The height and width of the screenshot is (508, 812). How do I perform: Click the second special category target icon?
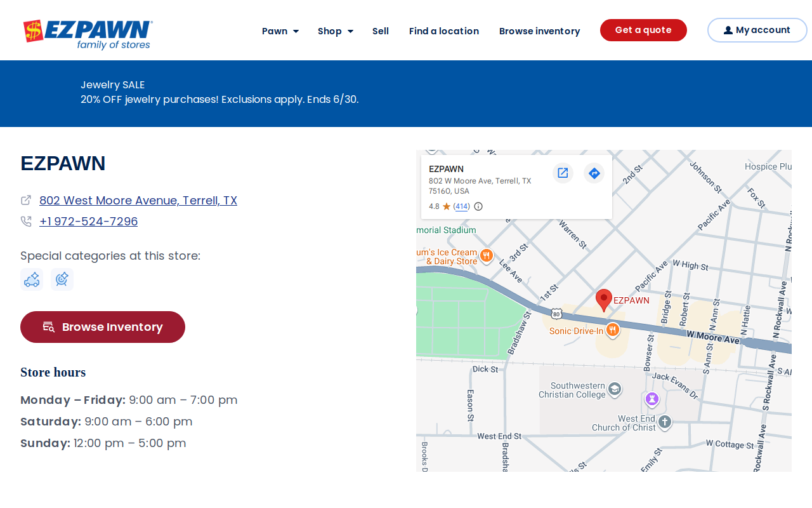point(62,279)
